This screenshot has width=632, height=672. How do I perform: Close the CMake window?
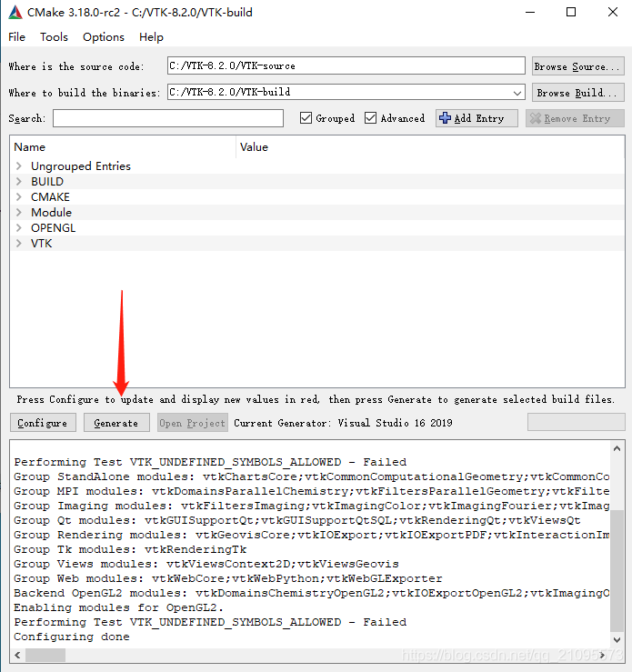tap(613, 12)
